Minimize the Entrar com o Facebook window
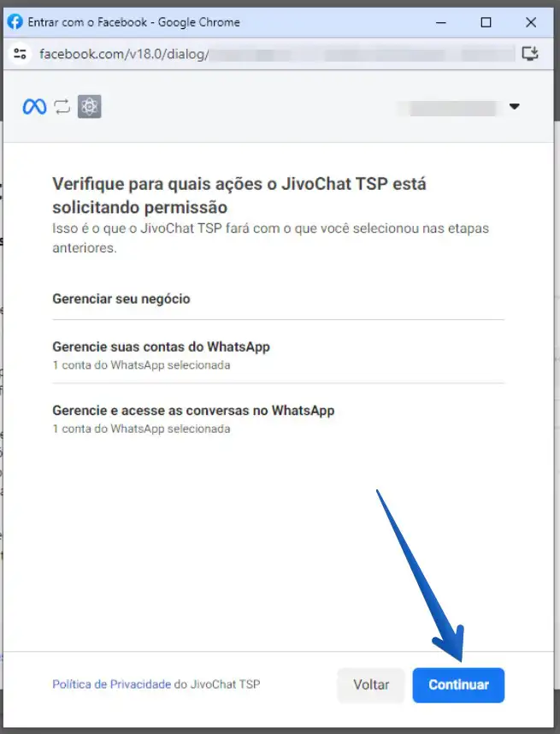Image resolution: width=560 pixels, height=734 pixels. click(440, 22)
